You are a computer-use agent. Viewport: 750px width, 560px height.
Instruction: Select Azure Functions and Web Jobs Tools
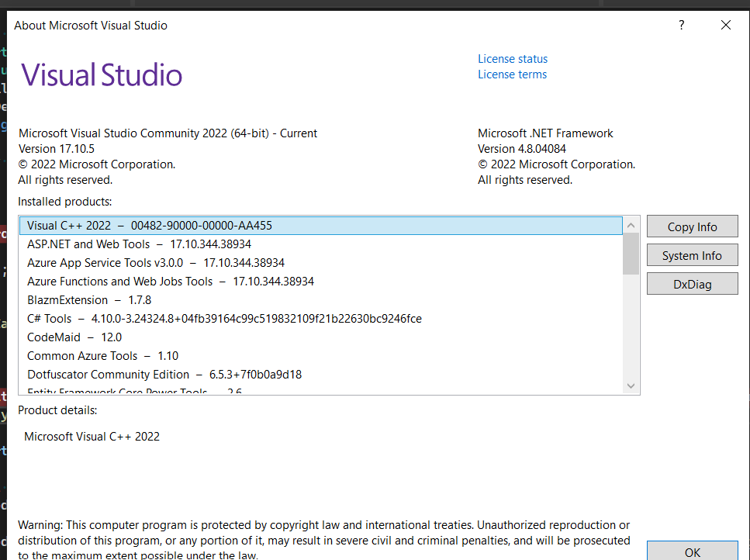[x=321, y=282]
